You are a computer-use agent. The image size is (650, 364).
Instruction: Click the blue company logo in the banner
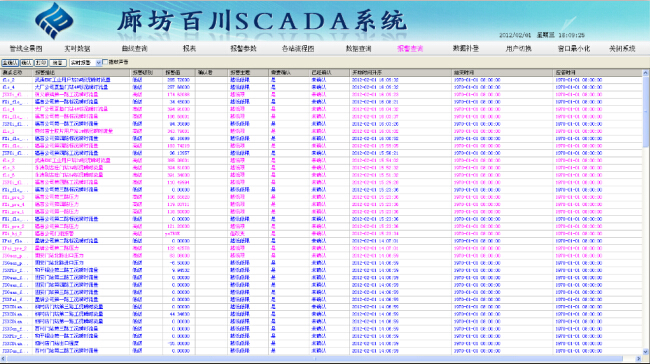pos(54,21)
